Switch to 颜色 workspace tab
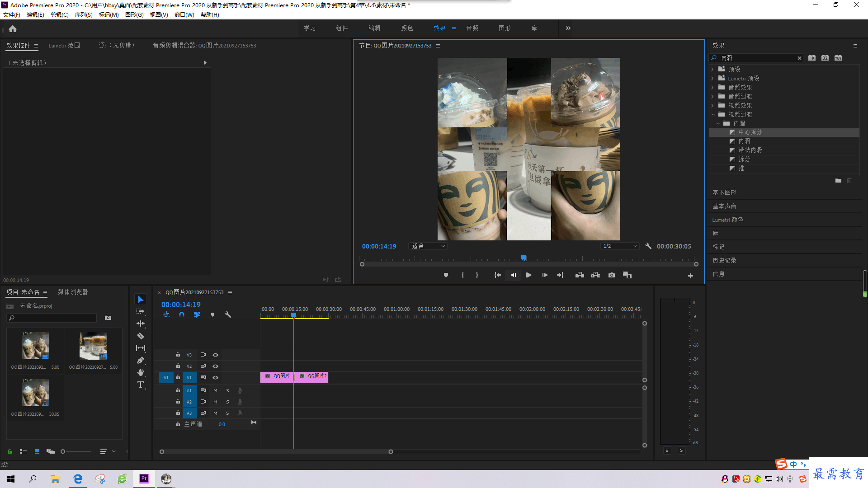The height and width of the screenshot is (488, 868). click(407, 28)
